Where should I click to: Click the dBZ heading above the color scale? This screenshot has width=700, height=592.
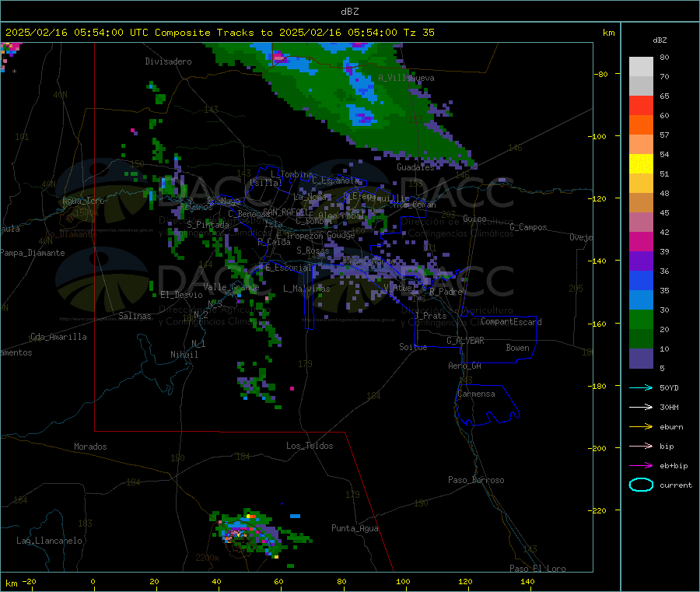click(x=660, y=40)
